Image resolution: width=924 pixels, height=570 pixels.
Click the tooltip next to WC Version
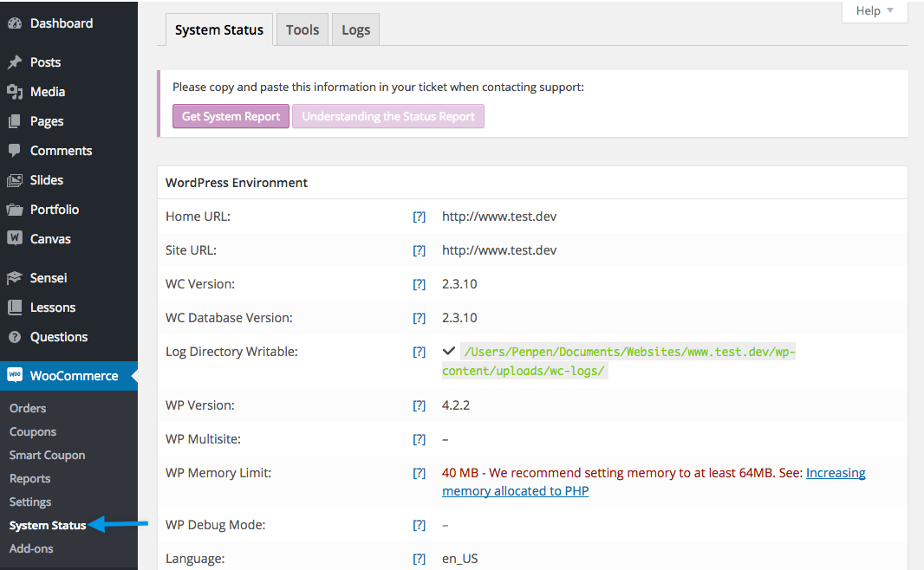420,283
